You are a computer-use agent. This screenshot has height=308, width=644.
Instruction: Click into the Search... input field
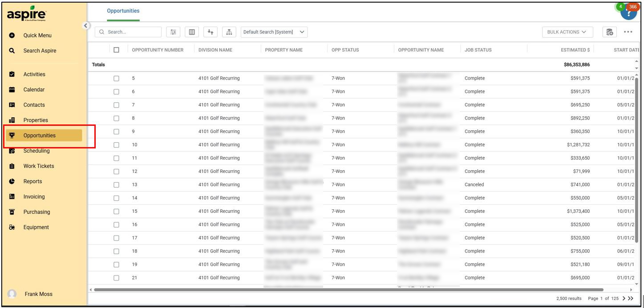[x=128, y=32]
